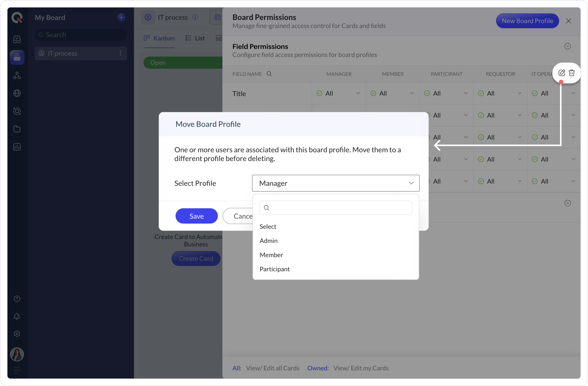Click the IT process info icon
This screenshot has width=588, height=386.
[x=195, y=17]
